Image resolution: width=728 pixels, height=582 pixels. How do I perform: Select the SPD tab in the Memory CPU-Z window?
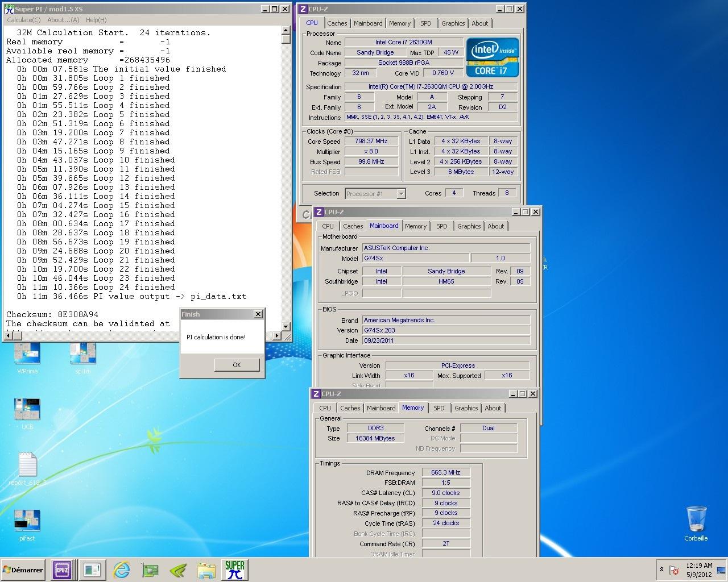point(439,408)
